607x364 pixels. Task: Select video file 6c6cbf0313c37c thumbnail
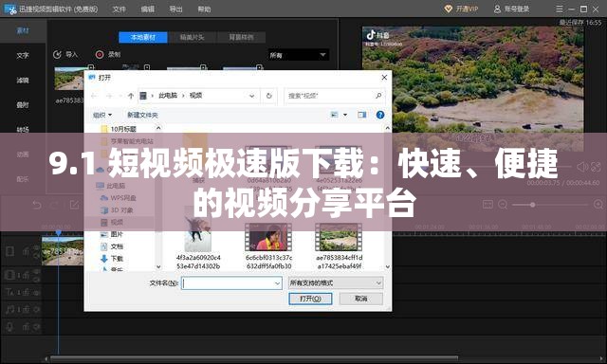tap(268, 237)
